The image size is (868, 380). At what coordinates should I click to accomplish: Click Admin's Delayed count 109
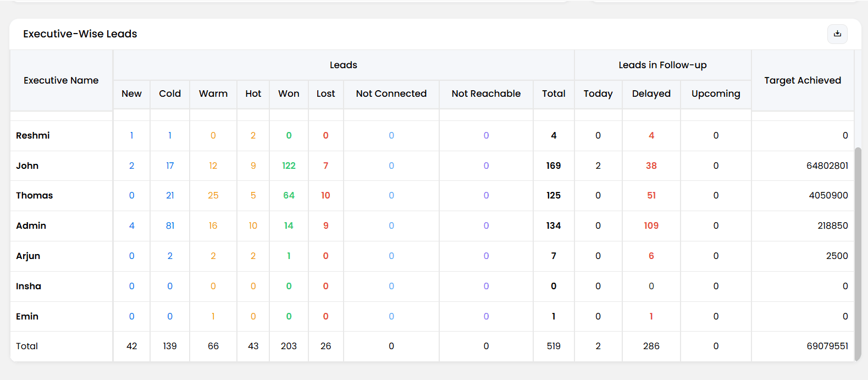651,225
